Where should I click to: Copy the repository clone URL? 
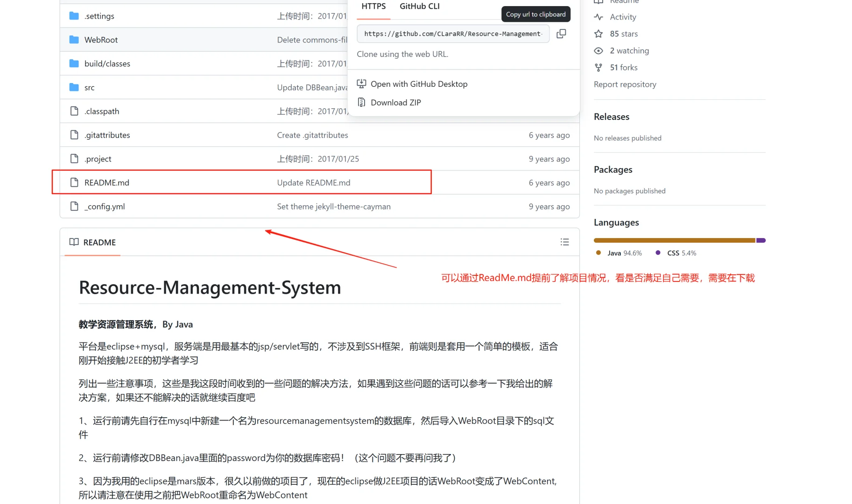(x=561, y=34)
